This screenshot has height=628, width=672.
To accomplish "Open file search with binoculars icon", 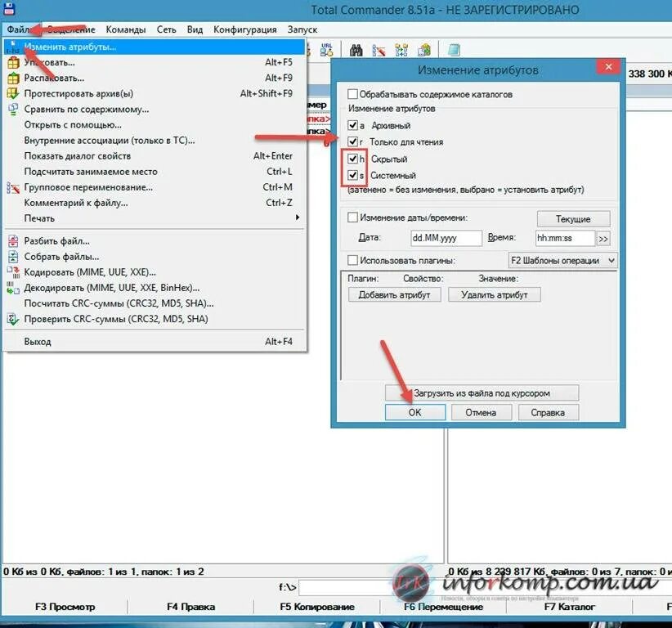I will tap(356, 50).
